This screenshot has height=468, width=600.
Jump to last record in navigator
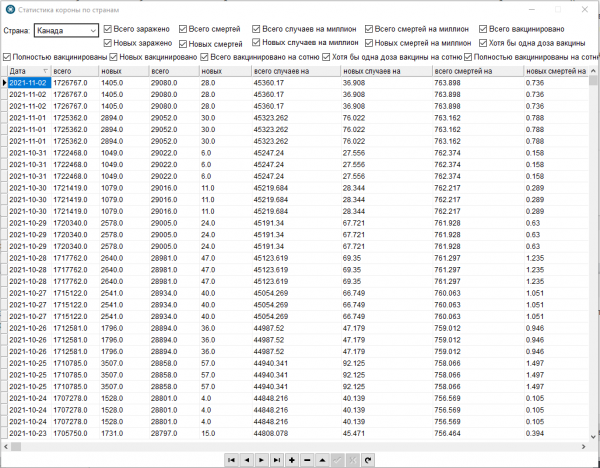(277, 459)
